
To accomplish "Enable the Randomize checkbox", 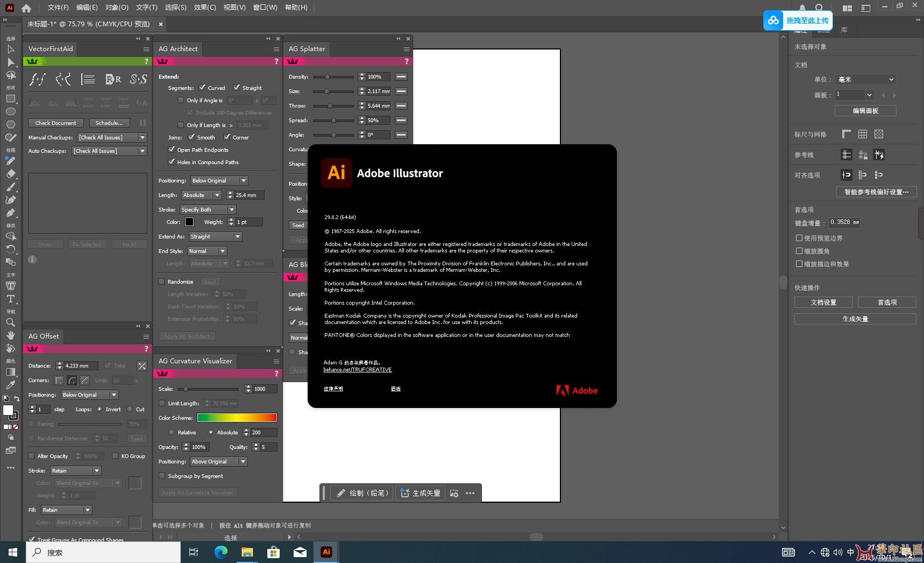I will click(x=161, y=281).
